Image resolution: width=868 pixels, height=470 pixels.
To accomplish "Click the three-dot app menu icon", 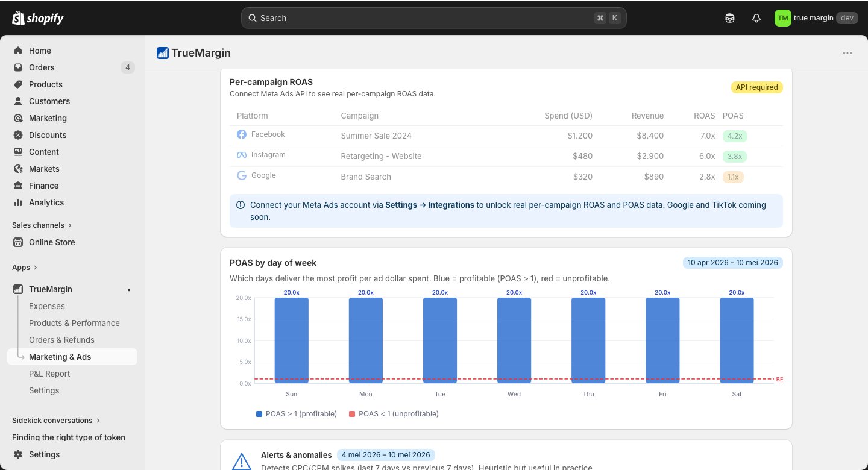I will (x=848, y=53).
